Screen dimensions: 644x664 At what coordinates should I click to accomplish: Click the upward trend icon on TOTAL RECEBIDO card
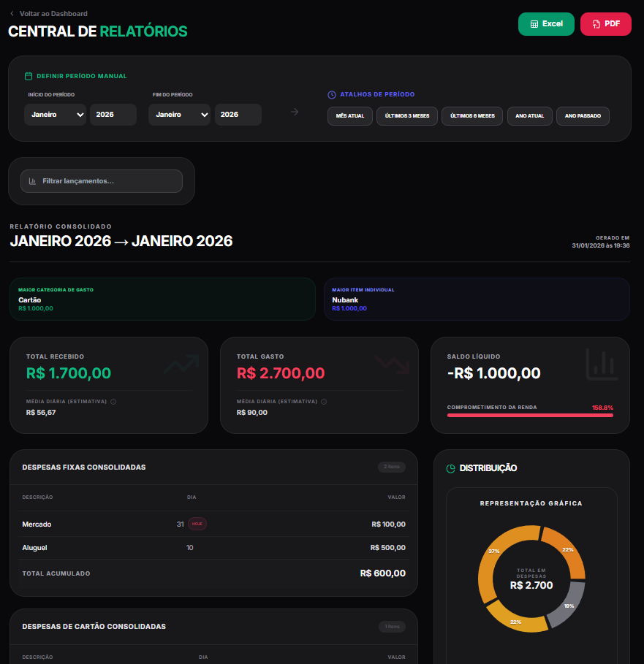(x=181, y=363)
